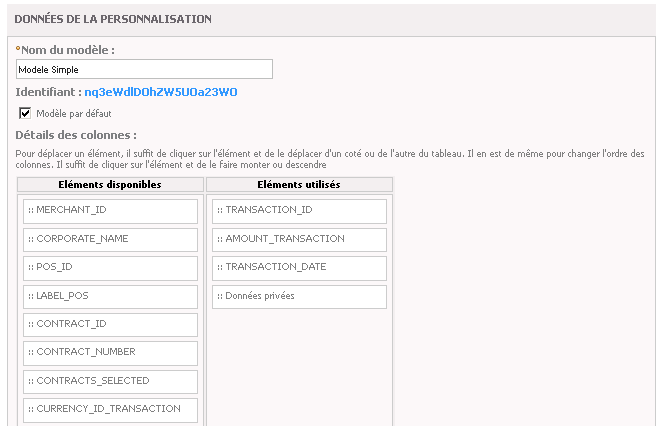Image resolution: width=663 pixels, height=426 pixels.
Task: Click the Nom du modèle text field
Action: (x=144, y=69)
